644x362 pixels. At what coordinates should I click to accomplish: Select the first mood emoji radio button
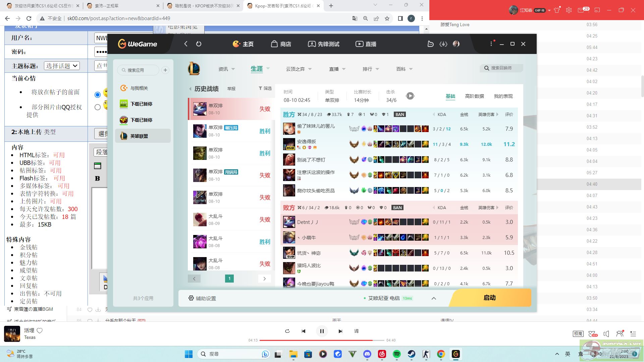[x=98, y=95]
